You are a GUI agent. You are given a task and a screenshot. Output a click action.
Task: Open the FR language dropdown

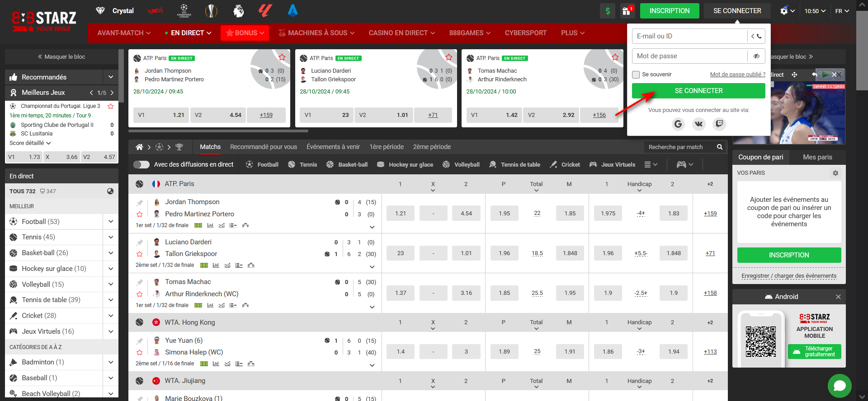tap(842, 11)
